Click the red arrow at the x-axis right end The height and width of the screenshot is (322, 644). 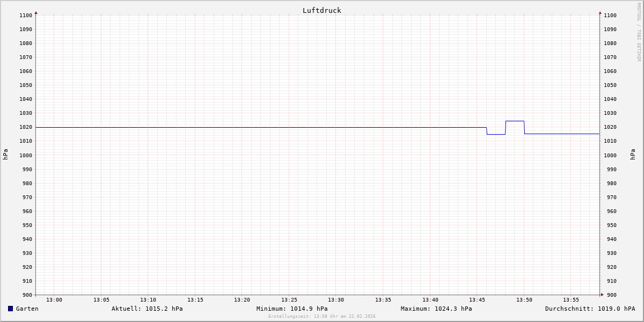click(x=602, y=295)
